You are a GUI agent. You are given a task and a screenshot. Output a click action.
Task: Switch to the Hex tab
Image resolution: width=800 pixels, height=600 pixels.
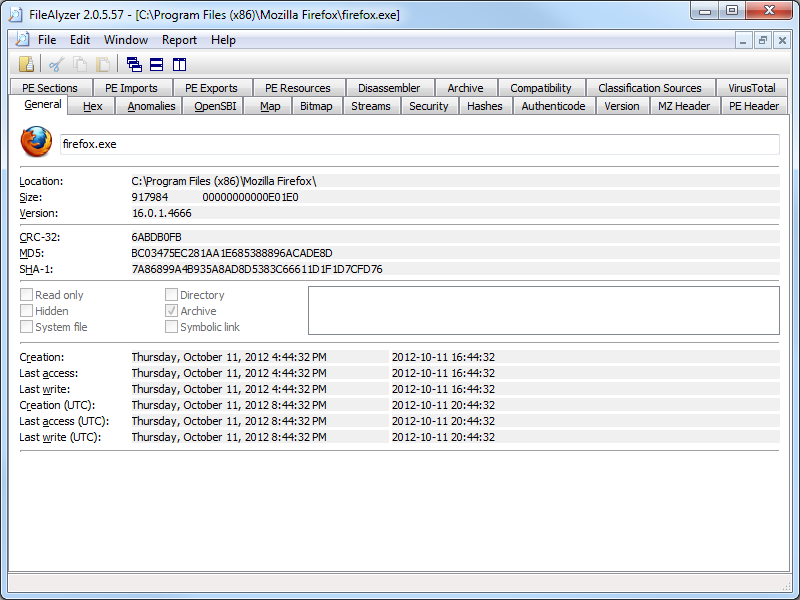tap(93, 106)
